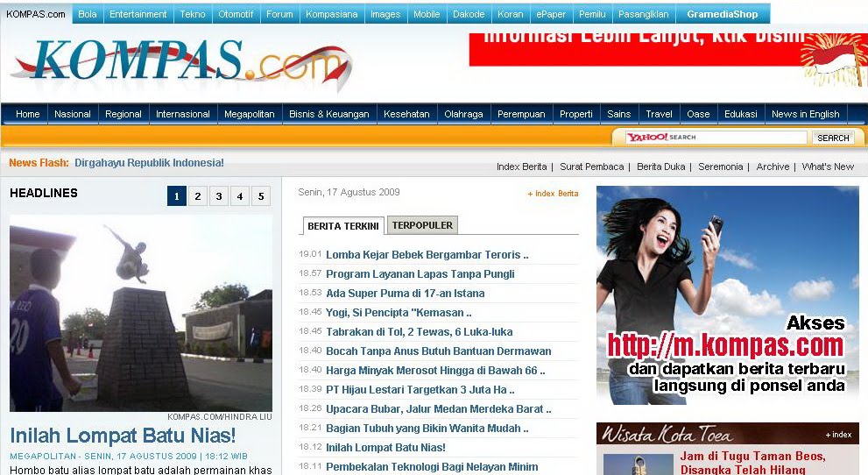This screenshot has width=868, height=475.
Task: Open Archive link
Action: (x=773, y=167)
